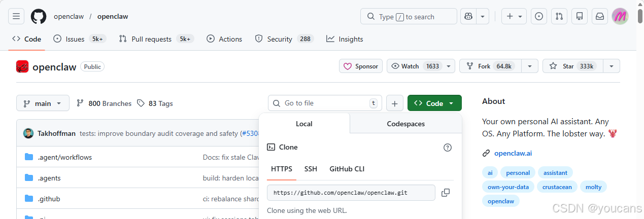Click the clone help question icon
Image resolution: width=644 pixels, height=219 pixels.
447,148
